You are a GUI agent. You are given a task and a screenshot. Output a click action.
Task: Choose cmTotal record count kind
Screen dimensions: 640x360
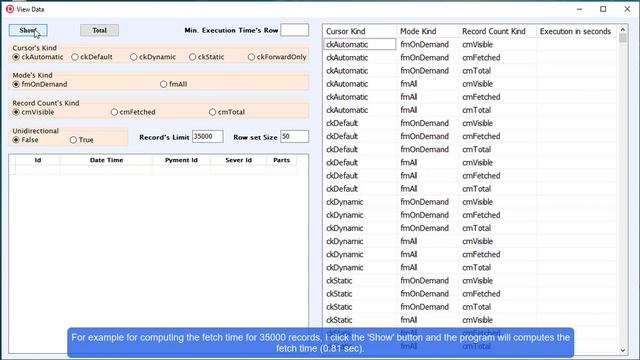227,112
